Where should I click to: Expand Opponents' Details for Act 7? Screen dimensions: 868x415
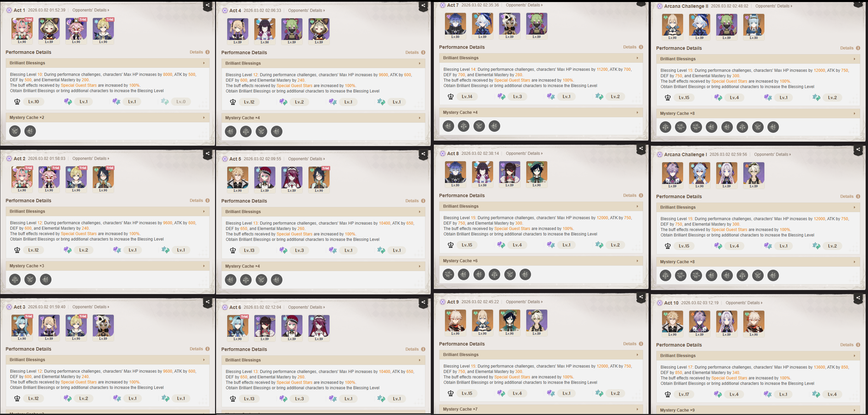(x=524, y=5)
